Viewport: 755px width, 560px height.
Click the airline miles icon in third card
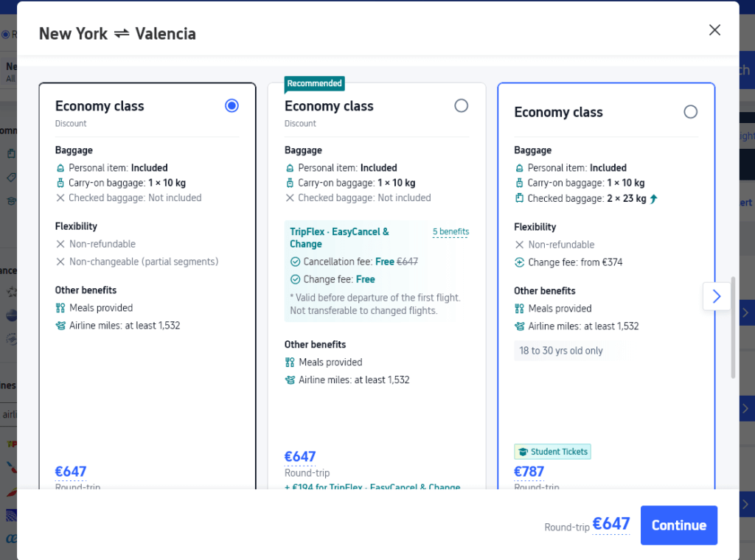pyautogui.click(x=519, y=326)
